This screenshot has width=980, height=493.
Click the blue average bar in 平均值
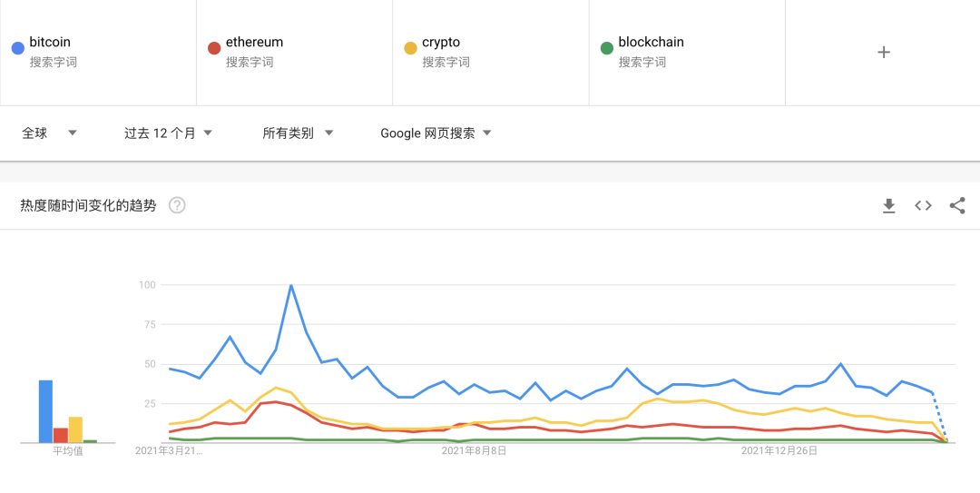pyautogui.click(x=45, y=411)
